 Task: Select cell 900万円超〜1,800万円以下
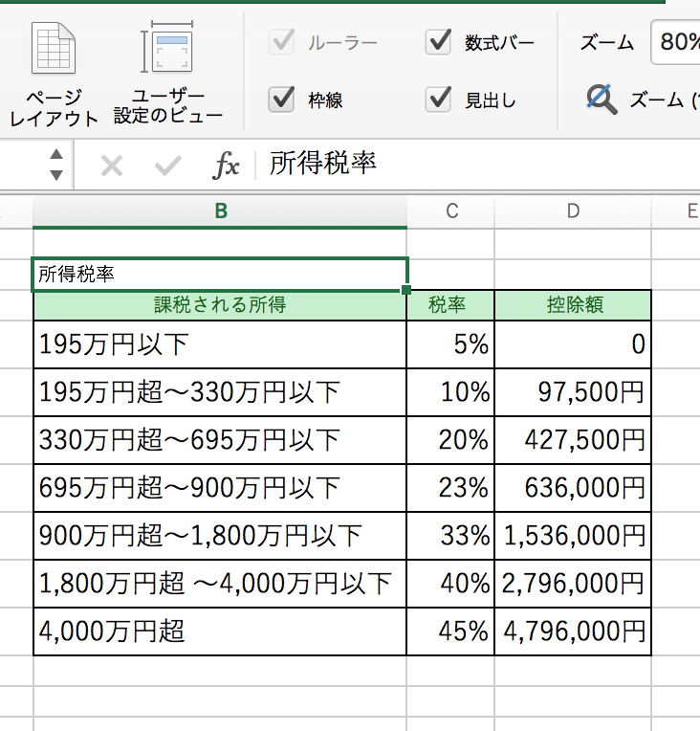220,536
